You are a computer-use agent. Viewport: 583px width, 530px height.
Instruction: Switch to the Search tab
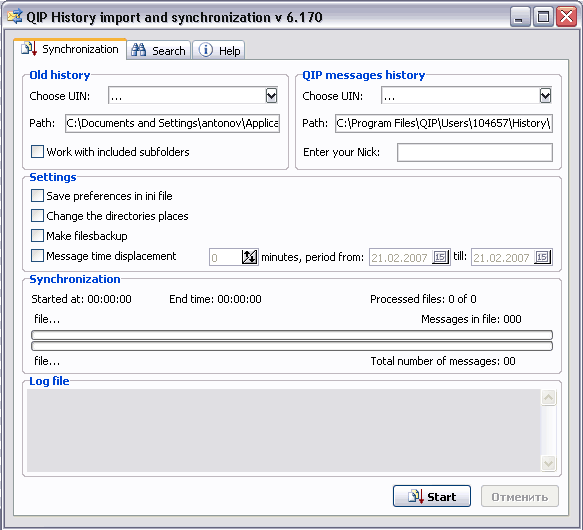[x=159, y=50]
